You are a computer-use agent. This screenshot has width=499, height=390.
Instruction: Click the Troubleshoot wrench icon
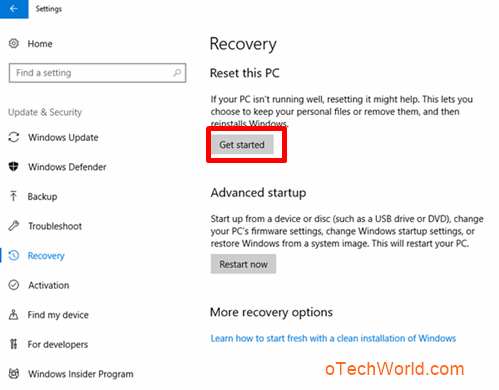coord(14,226)
